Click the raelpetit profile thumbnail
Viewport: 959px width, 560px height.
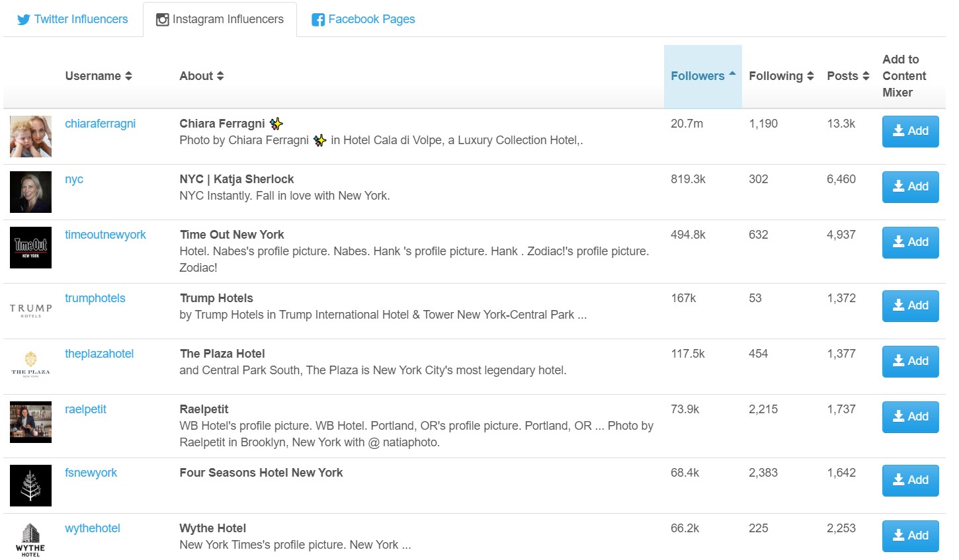point(30,422)
